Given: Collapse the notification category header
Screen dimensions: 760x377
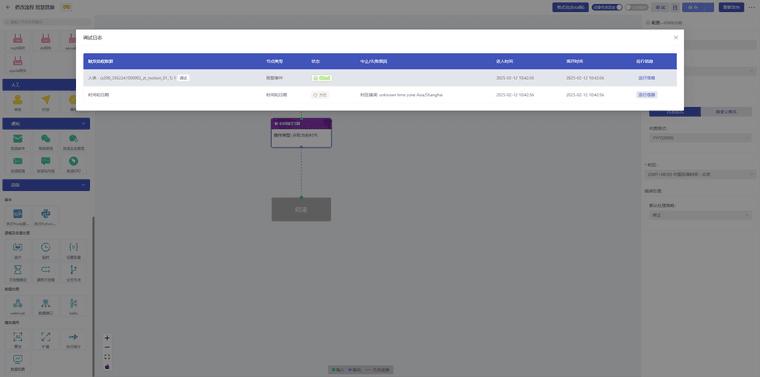Looking at the screenshot, I should (46, 124).
